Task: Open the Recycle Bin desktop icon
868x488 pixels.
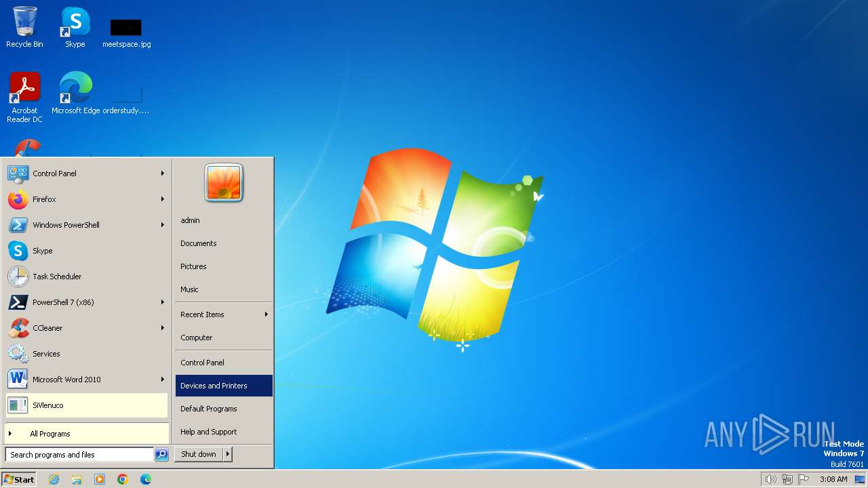Action: pos(24,27)
